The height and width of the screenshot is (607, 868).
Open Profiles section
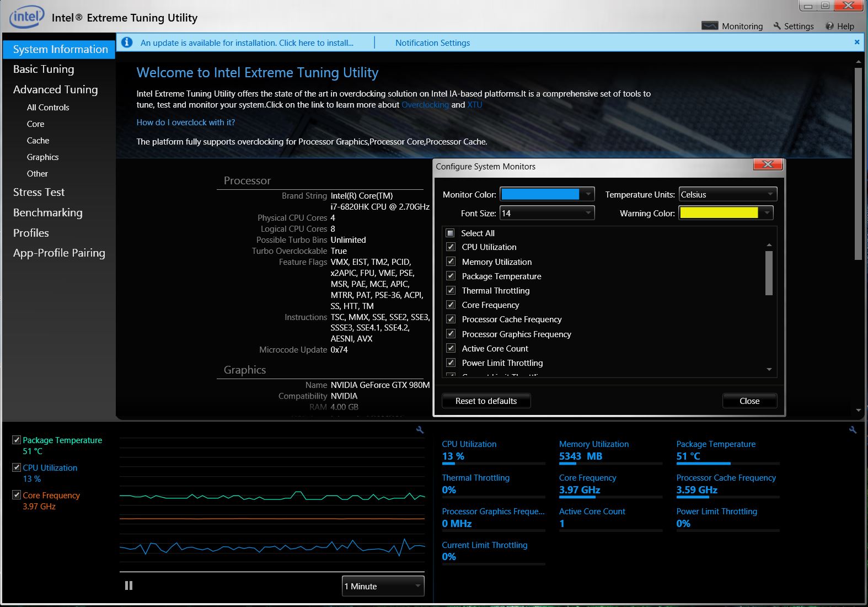[x=31, y=233]
